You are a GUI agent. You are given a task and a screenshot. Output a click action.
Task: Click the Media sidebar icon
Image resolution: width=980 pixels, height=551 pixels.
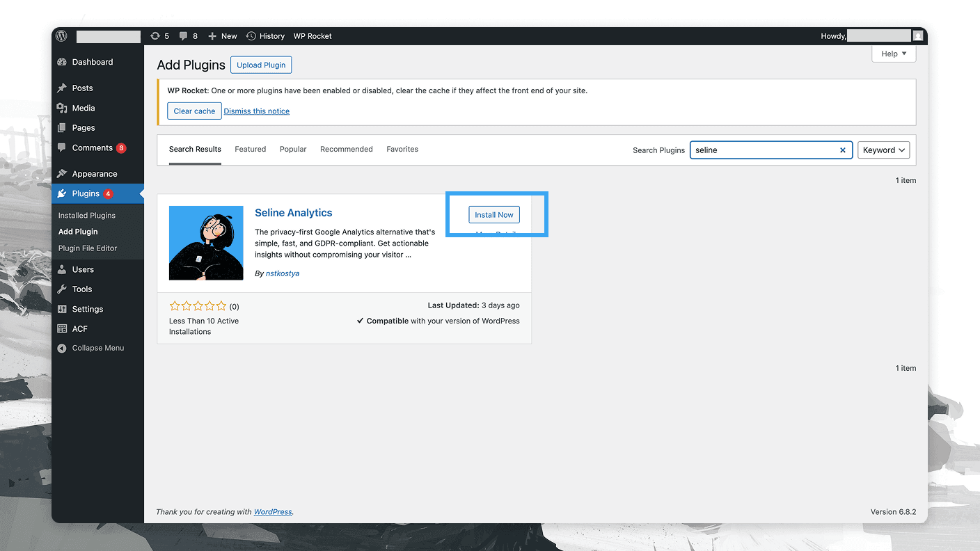pyautogui.click(x=62, y=108)
